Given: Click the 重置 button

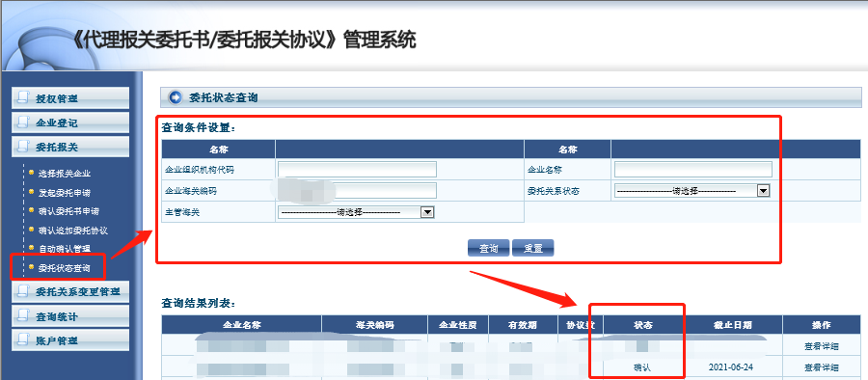Looking at the screenshot, I should pos(532,248).
